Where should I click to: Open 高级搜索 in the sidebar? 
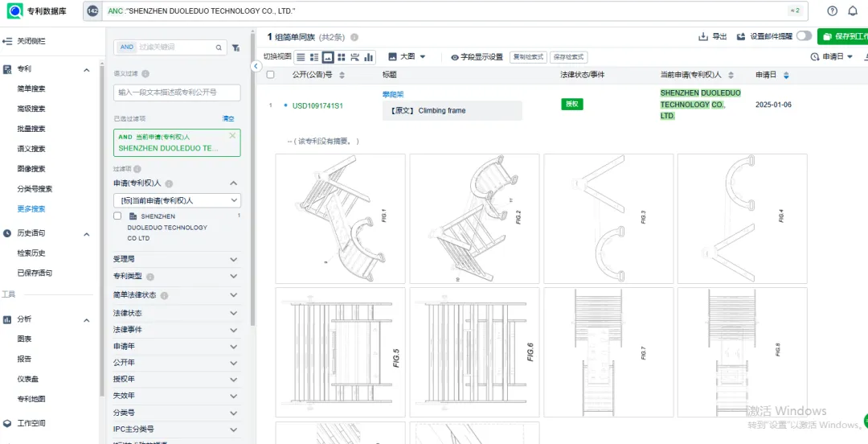31,109
